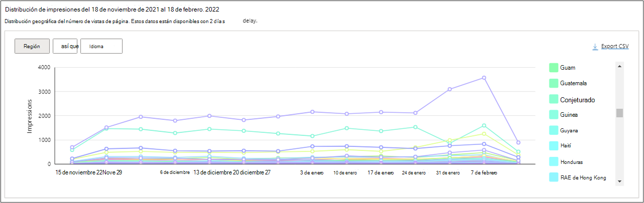Toggle the Guatemala legend swatch
Viewport: 644px width, 203px height.
(554, 83)
